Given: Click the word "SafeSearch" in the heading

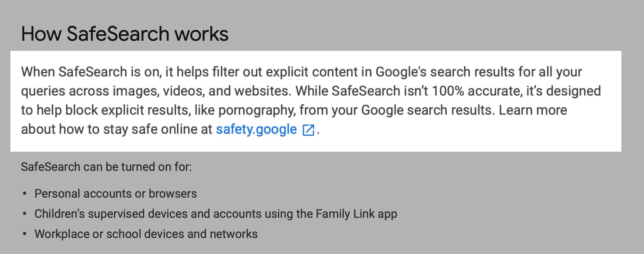Looking at the screenshot, I should tap(118, 34).
